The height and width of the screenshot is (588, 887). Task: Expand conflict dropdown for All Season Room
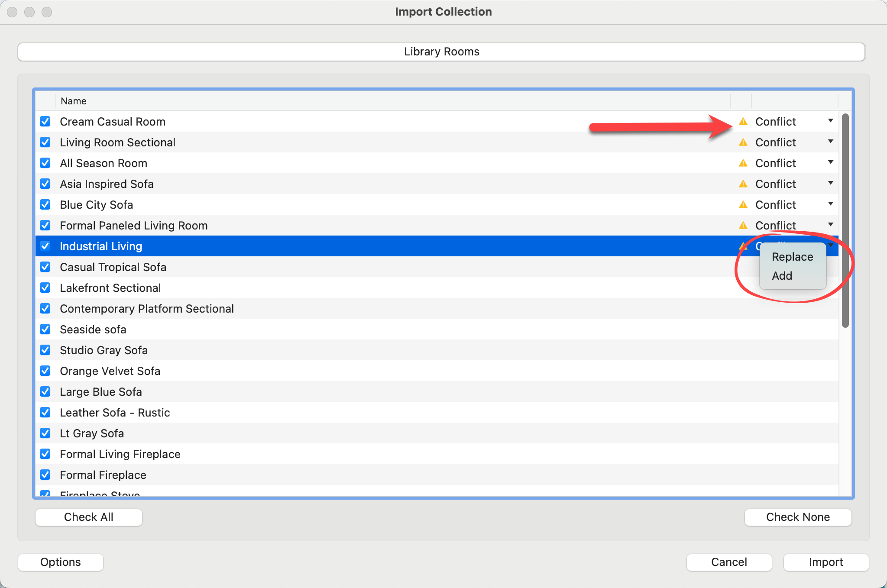tap(830, 163)
